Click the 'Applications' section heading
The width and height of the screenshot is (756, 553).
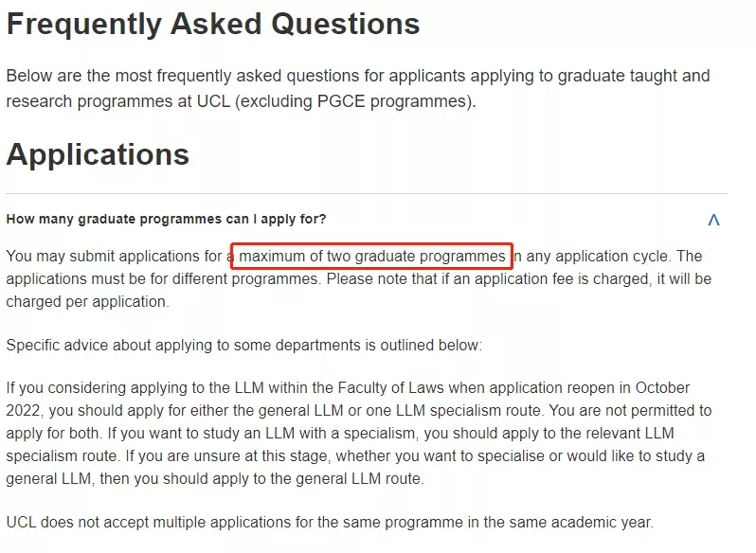tap(98, 154)
